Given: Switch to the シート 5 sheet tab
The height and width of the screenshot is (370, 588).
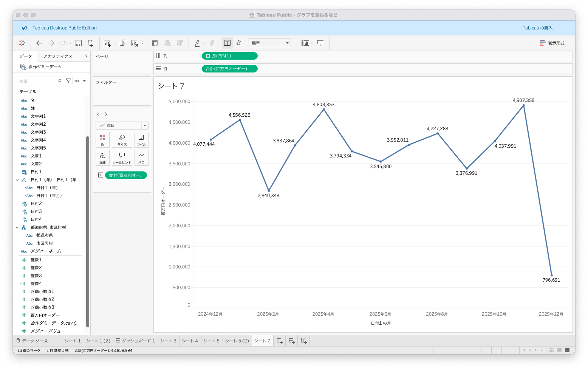Looking at the screenshot, I should point(211,341).
